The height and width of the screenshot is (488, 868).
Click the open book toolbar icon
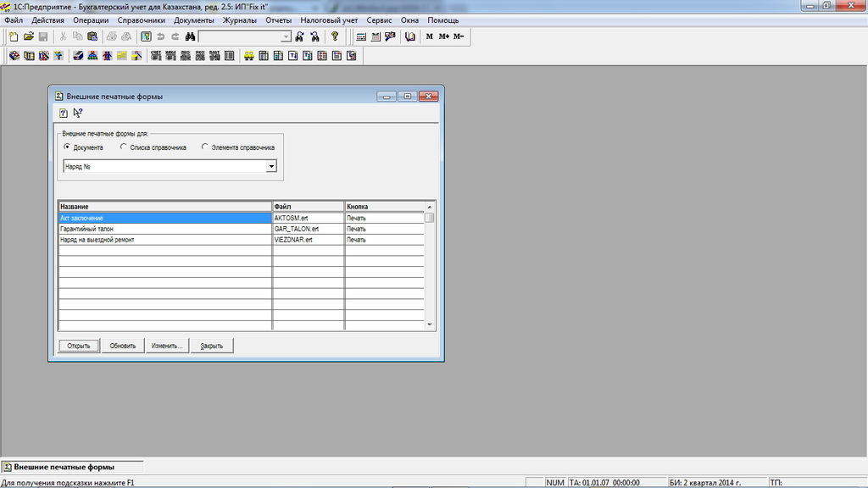[410, 36]
